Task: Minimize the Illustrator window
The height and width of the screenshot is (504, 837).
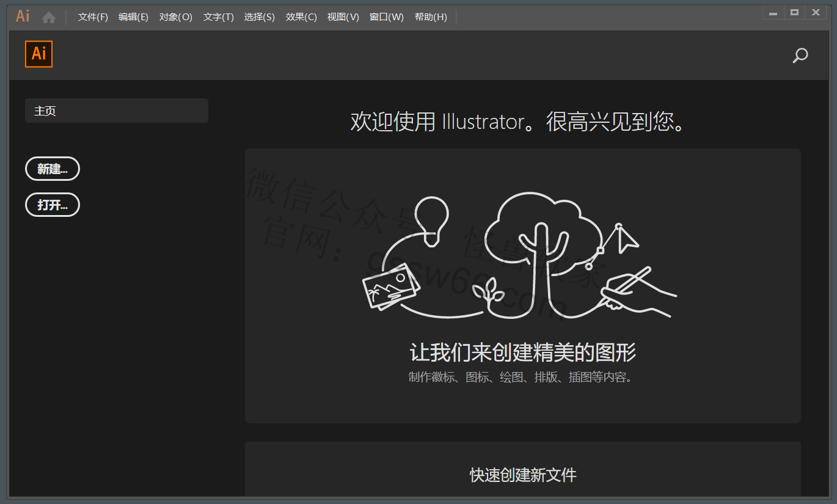Action: click(x=773, y=12)
